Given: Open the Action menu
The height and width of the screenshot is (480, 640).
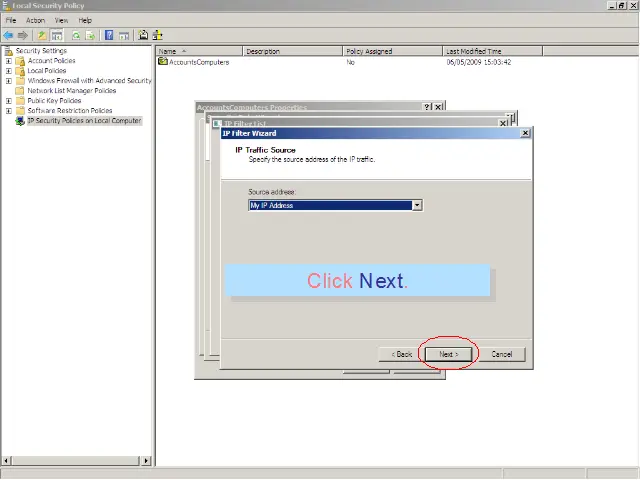Looking at the screenshot, I should tap(35, 20).
